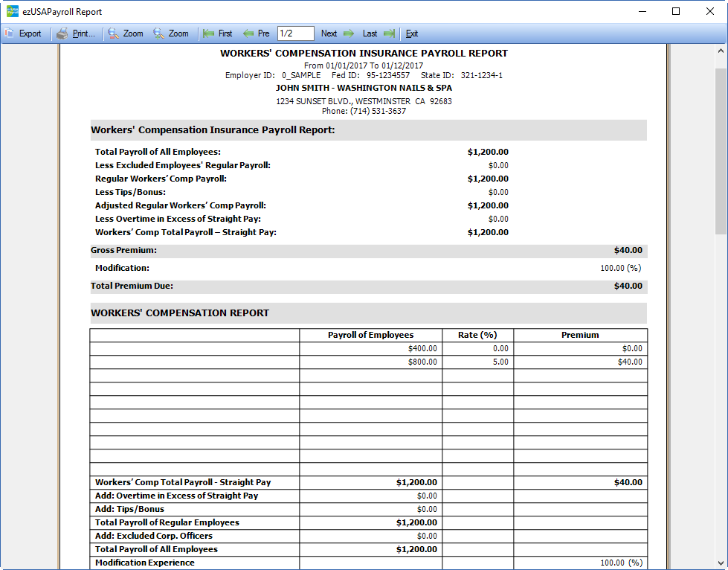
Task: Maximize the ezUSAPayroll Report window
Action: pos(676,12)
